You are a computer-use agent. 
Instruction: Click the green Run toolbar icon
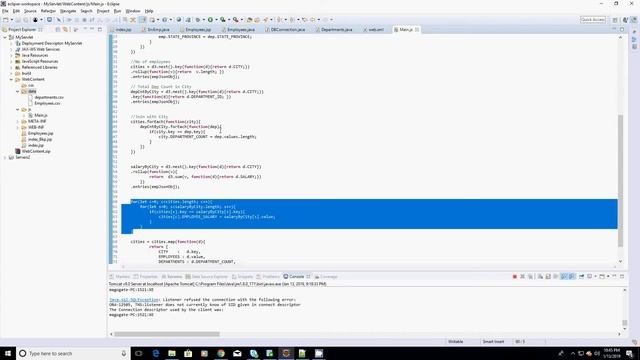click(x=210, y=20)
